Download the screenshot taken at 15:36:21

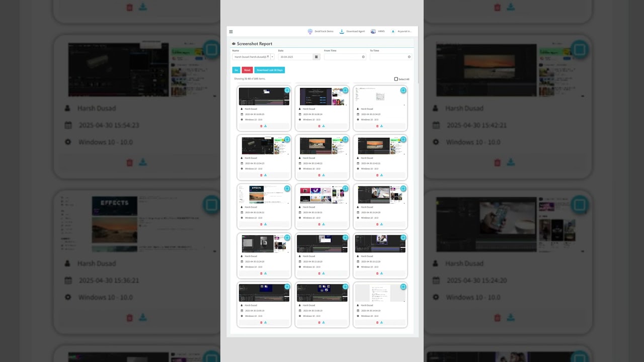[266, 224]
